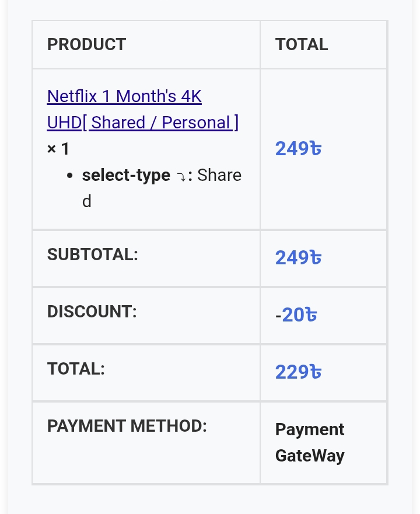Click the SUBTOTAL row label
The image size is (420, 514).
(x=93, y=254)
